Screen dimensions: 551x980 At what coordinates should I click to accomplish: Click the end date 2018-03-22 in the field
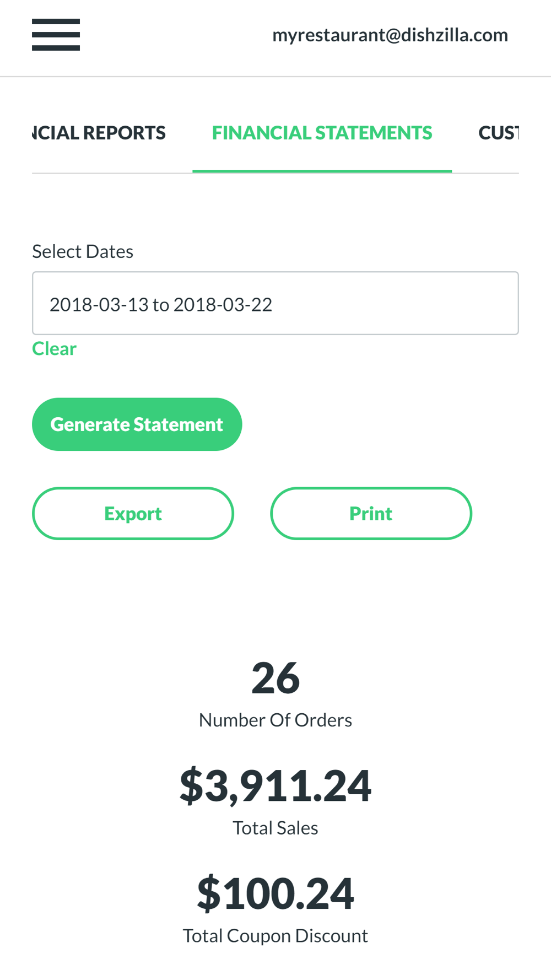[x=223, y=304]
